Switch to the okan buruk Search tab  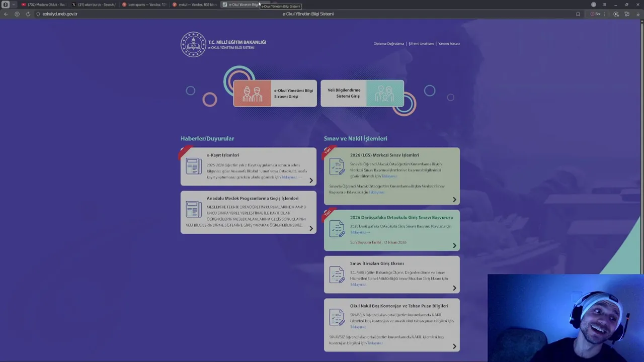94,5
